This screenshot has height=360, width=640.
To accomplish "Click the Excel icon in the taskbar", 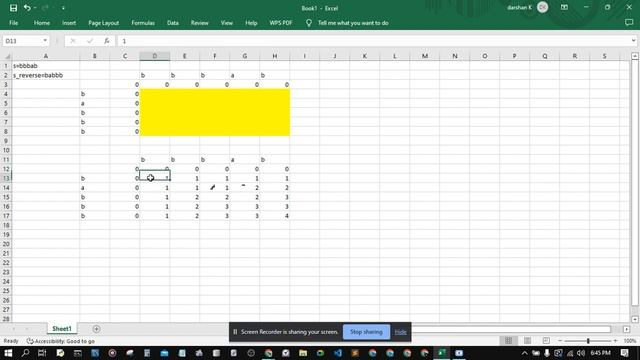I will 441,353.
